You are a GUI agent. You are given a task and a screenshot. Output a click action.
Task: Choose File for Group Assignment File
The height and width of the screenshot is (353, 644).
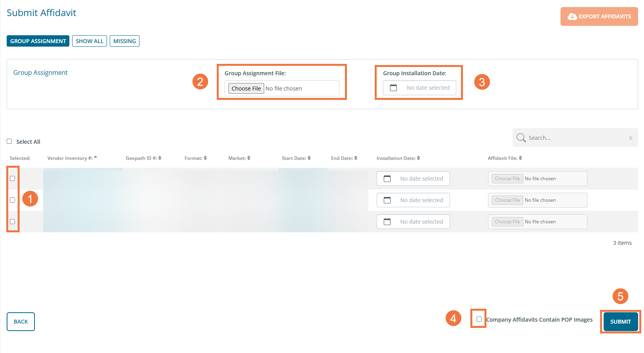point(246,89)
